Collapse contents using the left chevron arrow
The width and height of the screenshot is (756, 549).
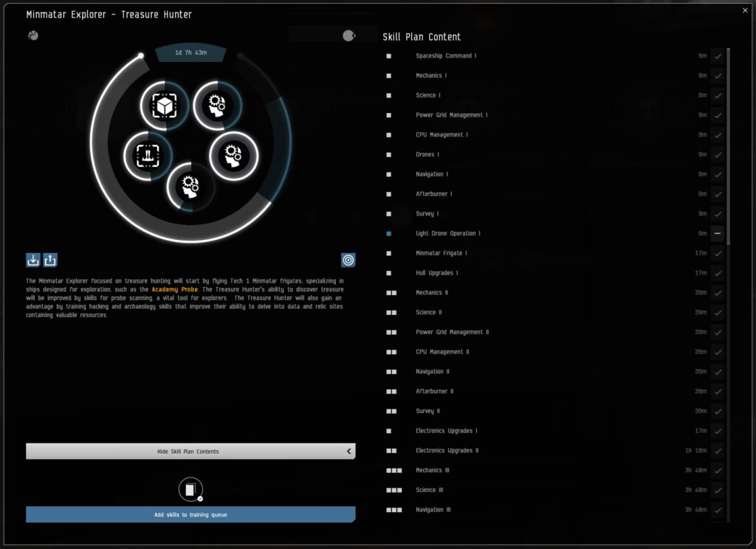click(x=349, y=451)
